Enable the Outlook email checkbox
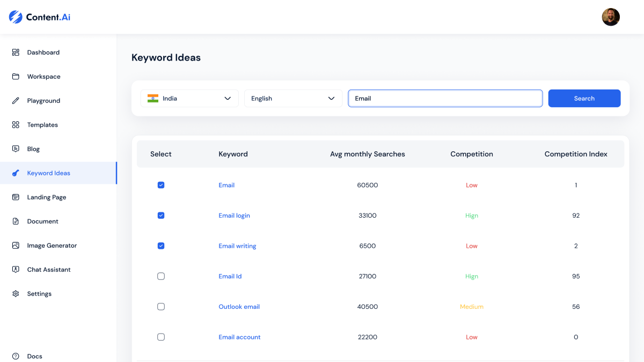Viewport: 644px width, 362px height. [161, 306]
